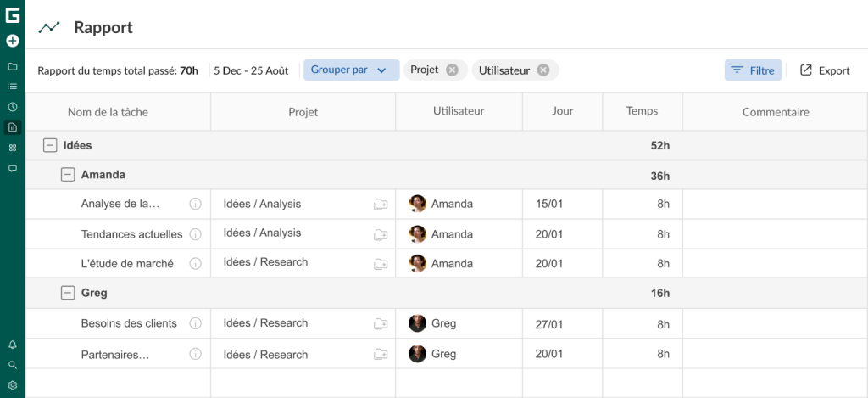The image size is (868, 398).
Task: Open info icon for Tendances actuelles task
Action: click(x=196, y=234)
